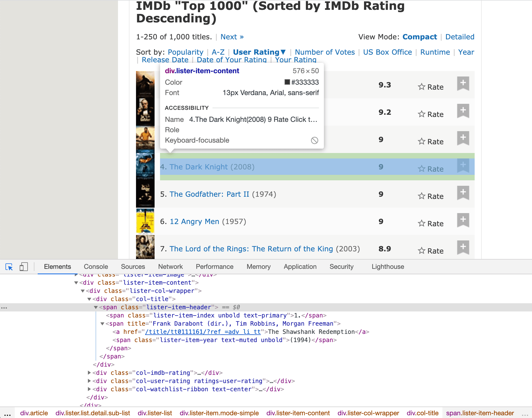Sort by A-Z
This screenshot has width=532, height=418.
(x=218, y=52)
